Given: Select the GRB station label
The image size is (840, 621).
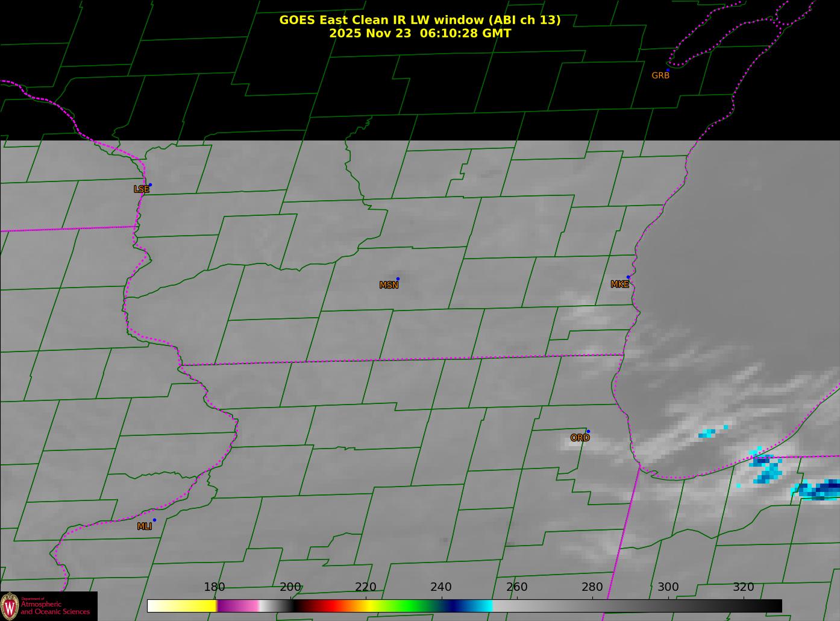Looking at the screenshot, I should click(660, 76).
